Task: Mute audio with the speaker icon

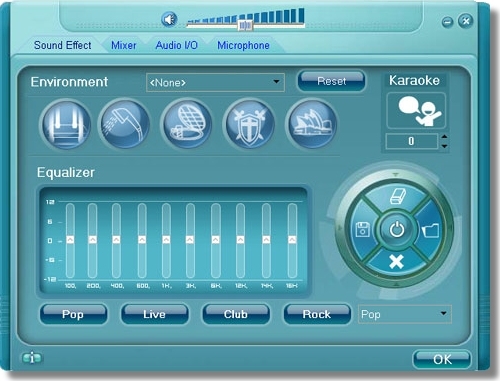Action: [x=170, y=19]
